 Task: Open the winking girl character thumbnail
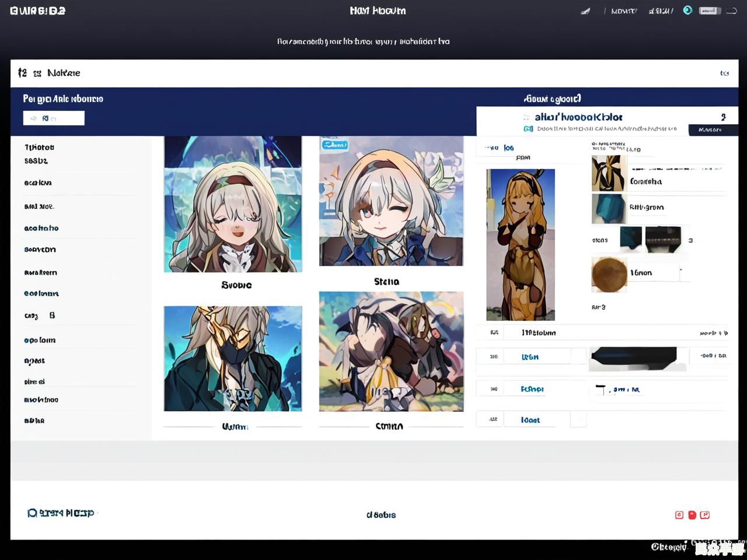click(391, 202)
